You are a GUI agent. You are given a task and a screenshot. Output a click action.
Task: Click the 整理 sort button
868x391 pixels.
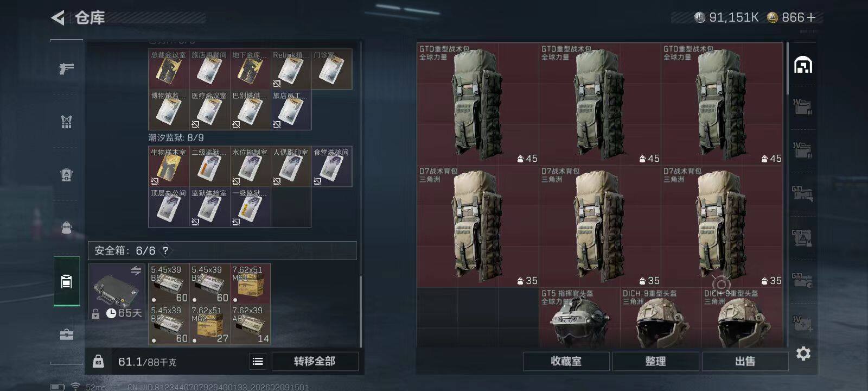click(655, 361)
